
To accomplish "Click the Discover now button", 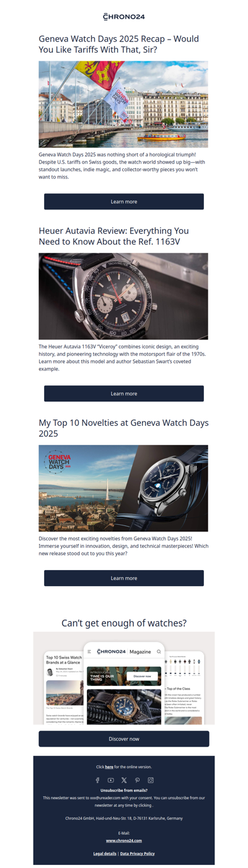I will [124, 739].
